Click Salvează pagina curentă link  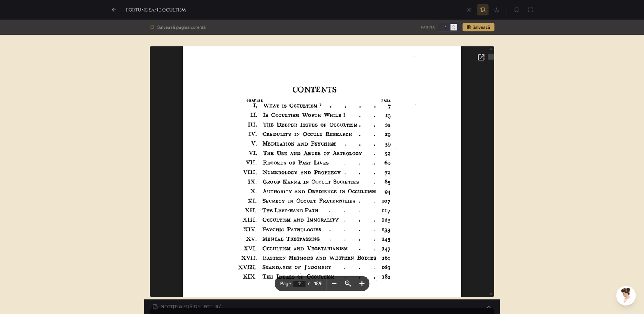[x=178, y=27]
